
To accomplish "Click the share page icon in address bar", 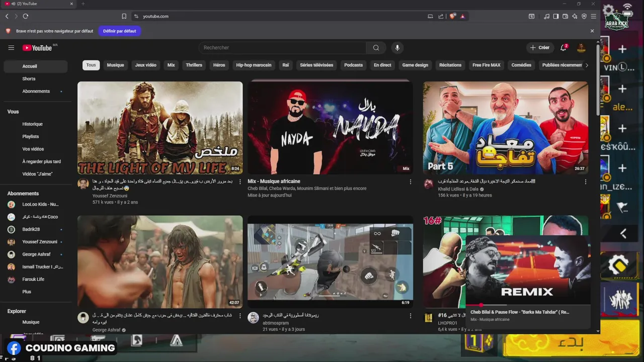I will [x=441, y=16].
